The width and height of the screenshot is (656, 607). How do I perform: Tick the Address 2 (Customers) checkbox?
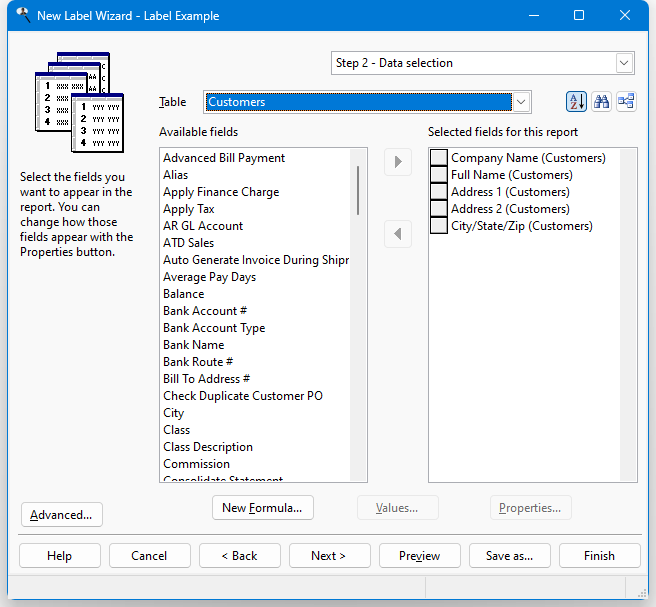(439, 209)
